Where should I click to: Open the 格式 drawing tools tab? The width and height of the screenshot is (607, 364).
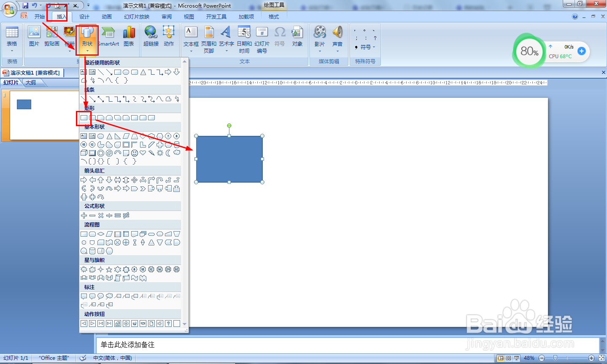point(274,17)
